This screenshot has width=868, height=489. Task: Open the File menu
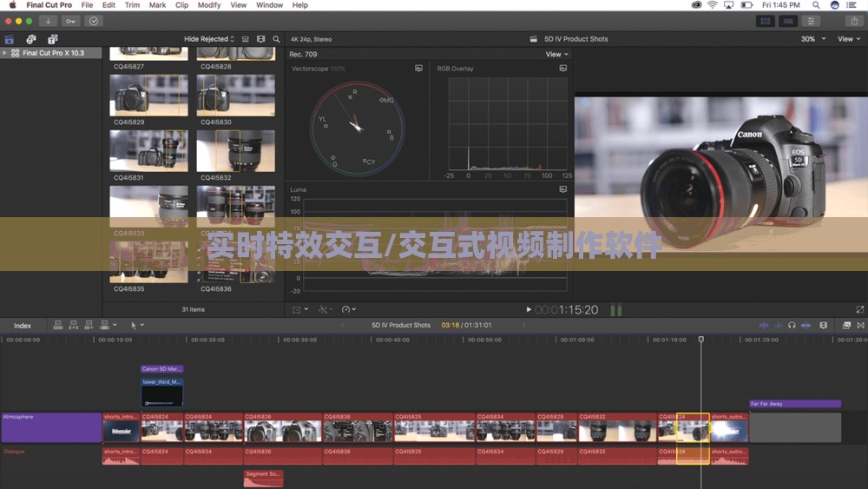[87, 5]
